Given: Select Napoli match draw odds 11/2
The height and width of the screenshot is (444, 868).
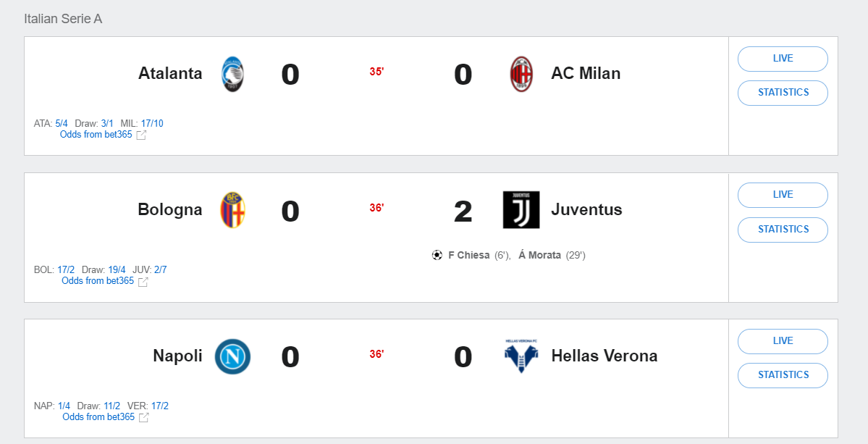Looking at the screenshot, I should (111, 406).
